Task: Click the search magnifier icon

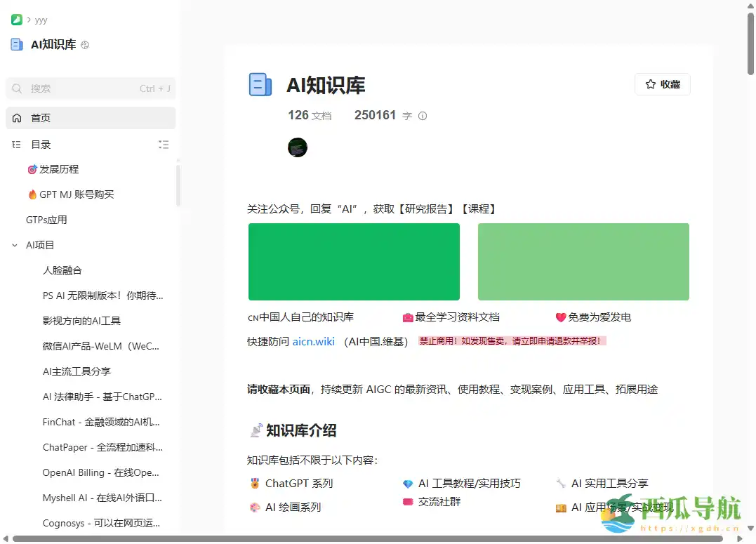Action: tap(17, 88)
